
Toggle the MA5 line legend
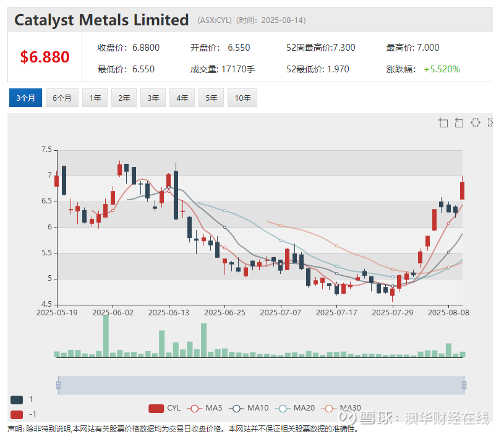[206, 408]
